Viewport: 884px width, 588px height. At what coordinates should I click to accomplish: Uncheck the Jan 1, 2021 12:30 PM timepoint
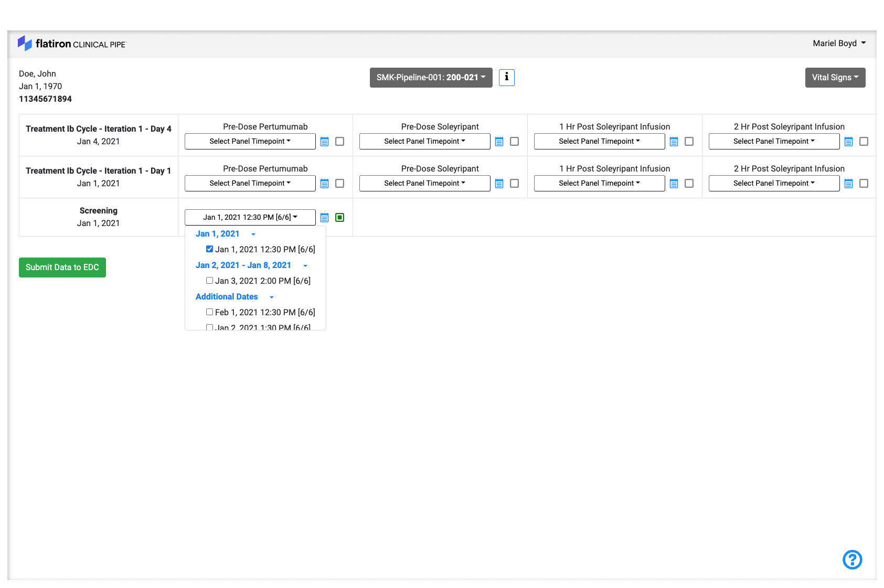point(209,249)
